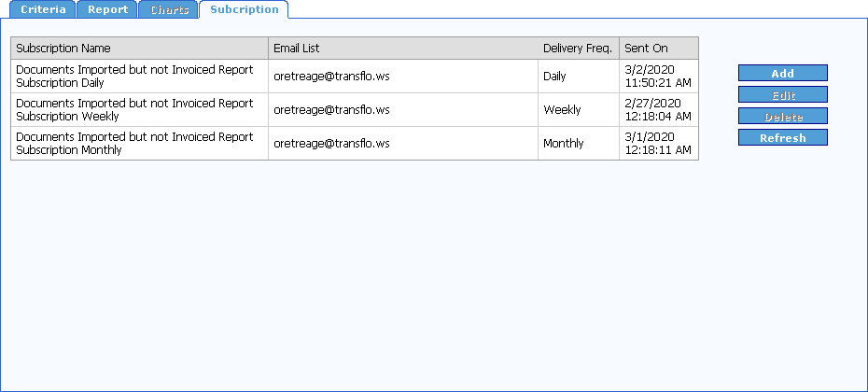This screenshot has width=868, height=392.
Task: Refresh the subscription list
Action: [x=782, y=137]
